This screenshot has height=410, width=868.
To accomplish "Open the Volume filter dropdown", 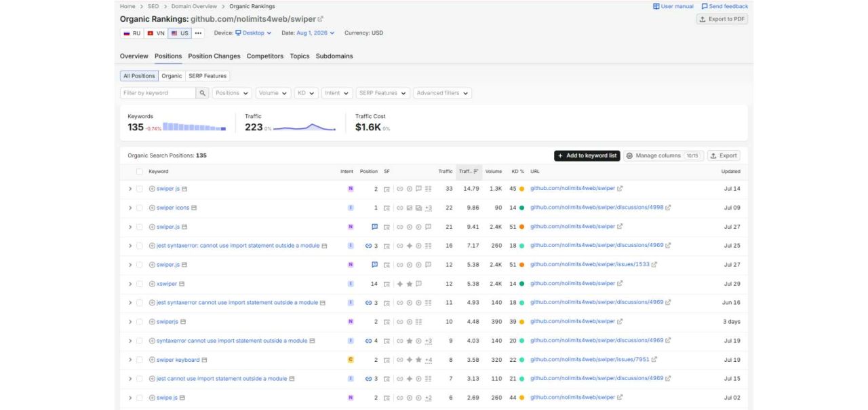I will pos(273,93).
